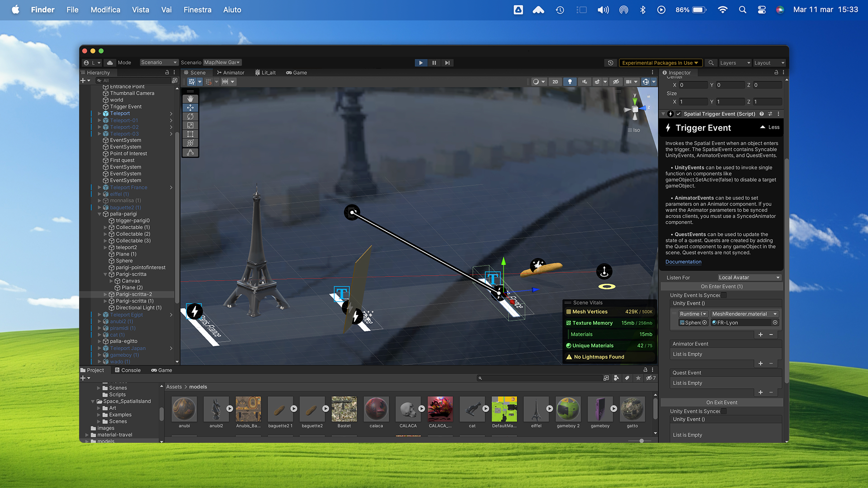Open the editor search magnifier
This screenshot has height=488, width=868.
711,63
